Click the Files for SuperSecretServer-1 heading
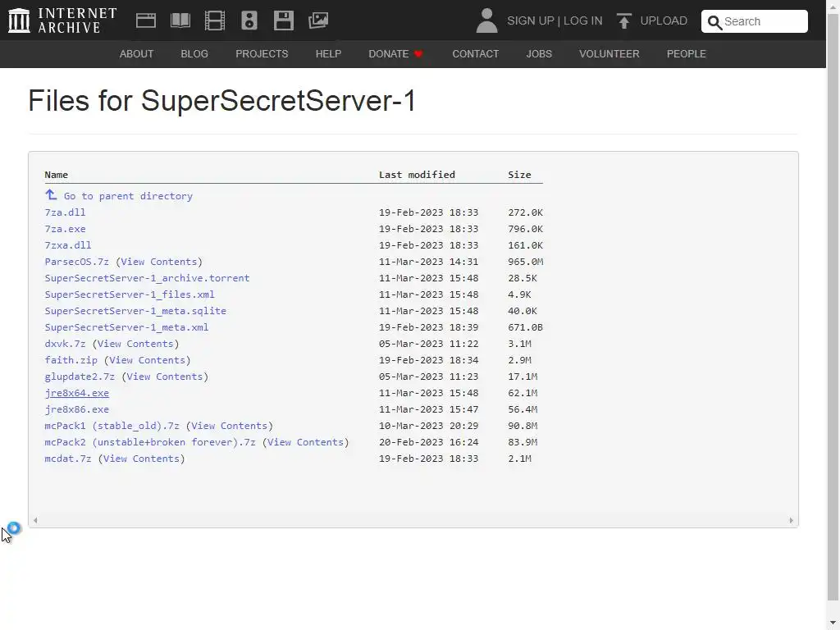This screenshot has width=840, height=630. click(x=221, y=101)
